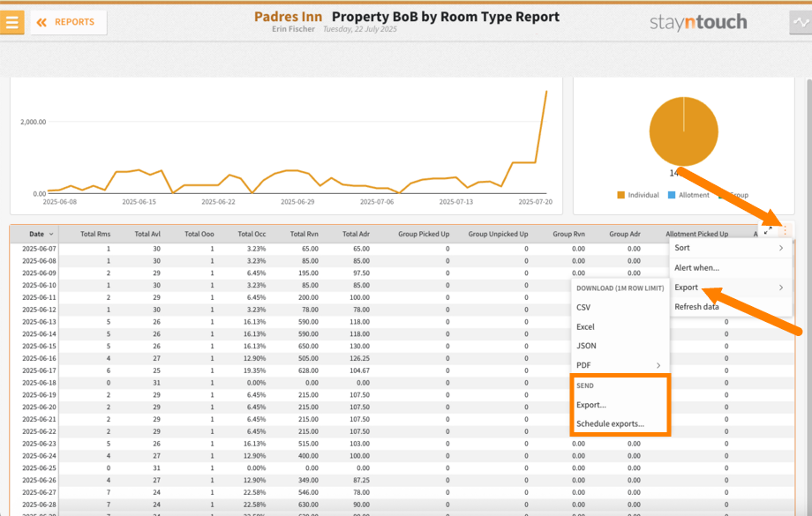The image size is (812, 516).
Task: Click the Group Adr column header
Action: pyautogui.click(x=625, y=234)
